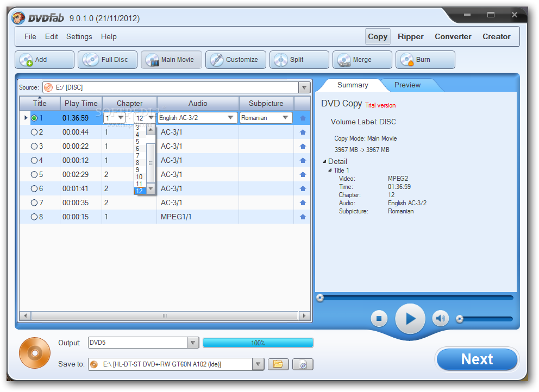Click the up arrow for title 4
The image size is (539, 392).
point(303,161)
